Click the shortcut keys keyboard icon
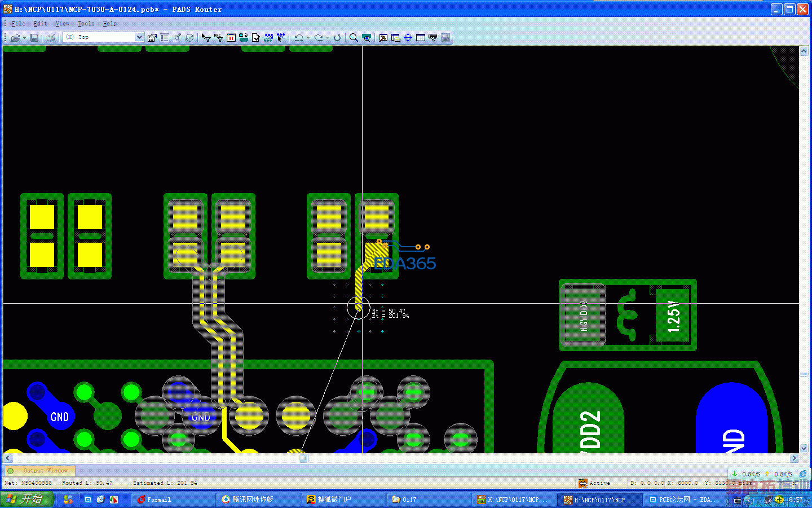 click(433, 38)
